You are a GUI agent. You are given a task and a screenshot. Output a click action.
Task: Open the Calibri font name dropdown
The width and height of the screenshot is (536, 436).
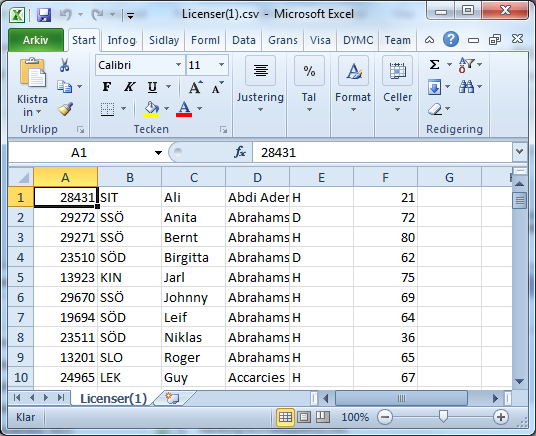point(178,65)
